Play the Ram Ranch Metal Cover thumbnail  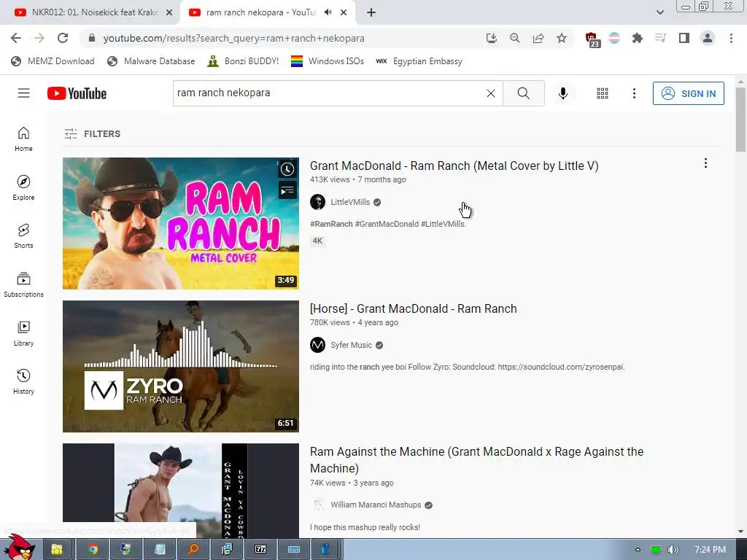[181, 223]
